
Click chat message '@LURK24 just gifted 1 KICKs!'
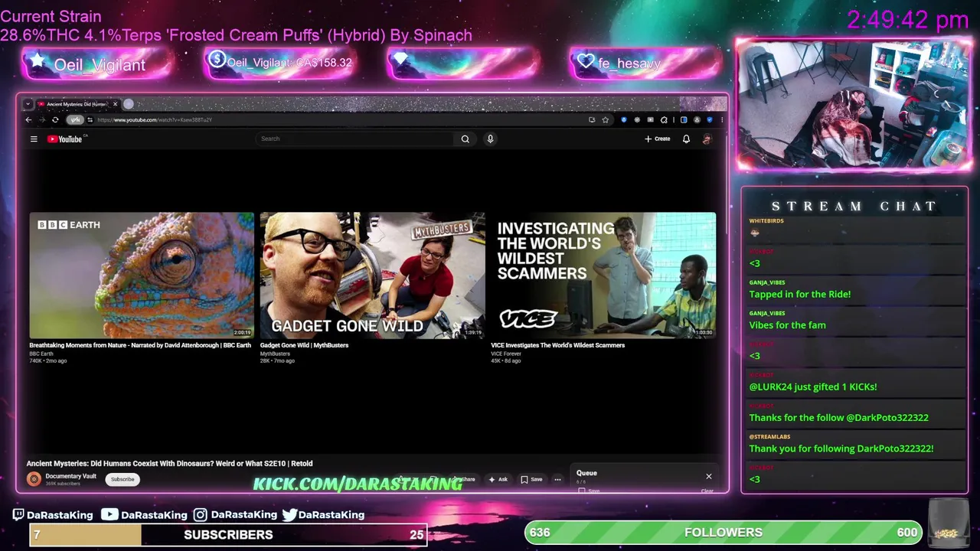[x=812, y=386]
